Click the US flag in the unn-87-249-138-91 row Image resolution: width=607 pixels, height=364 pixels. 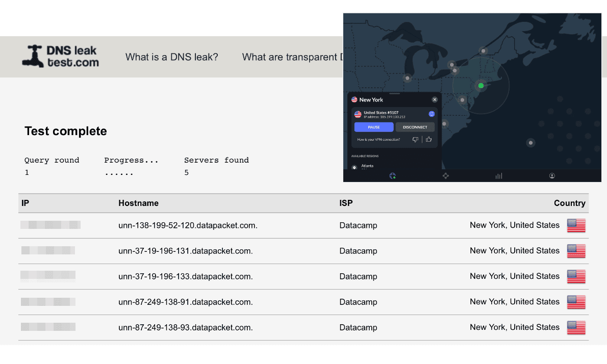[x=576, y=302]
